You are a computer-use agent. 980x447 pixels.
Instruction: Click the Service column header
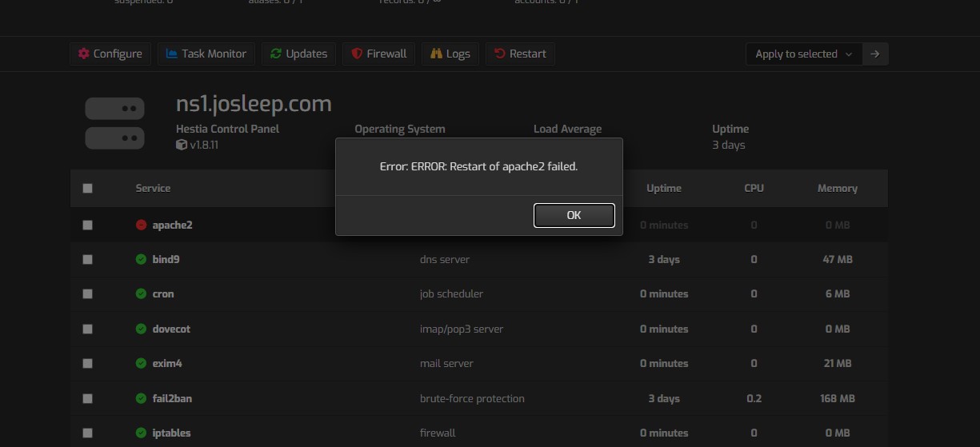point(153,188)
